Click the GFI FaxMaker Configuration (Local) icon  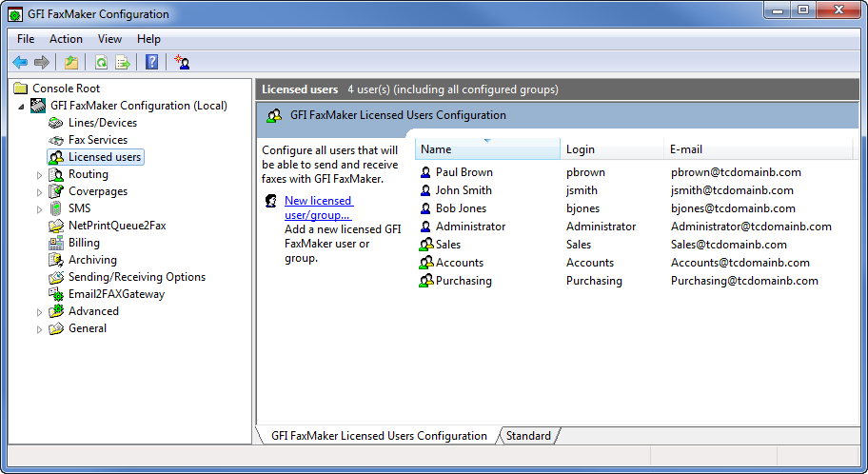point(38,106)
